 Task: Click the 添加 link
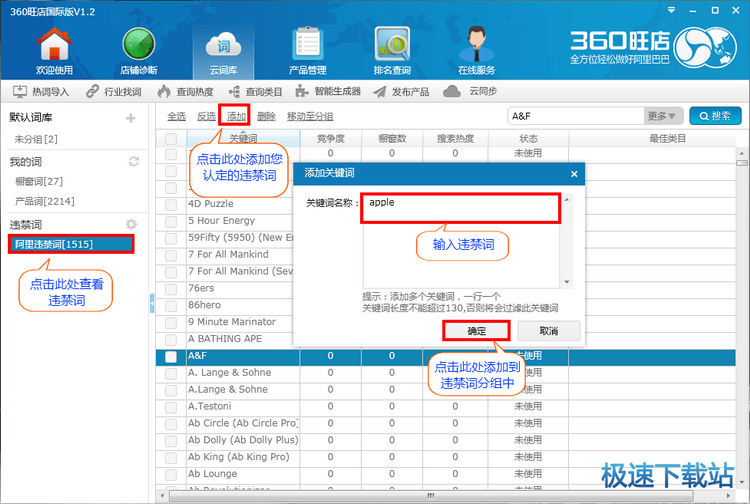click(236, 116)
